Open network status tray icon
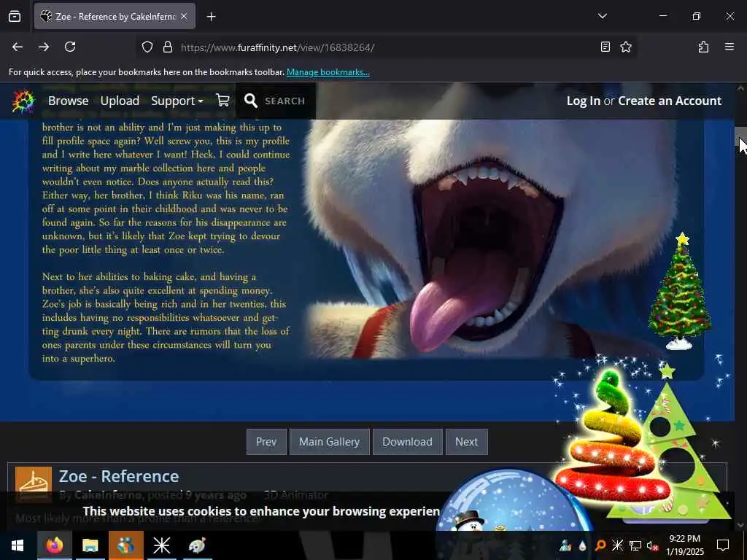 tap(635, 545)
